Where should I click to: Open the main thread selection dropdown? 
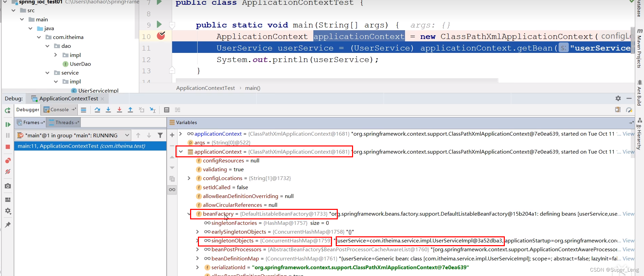click(74, 135)
